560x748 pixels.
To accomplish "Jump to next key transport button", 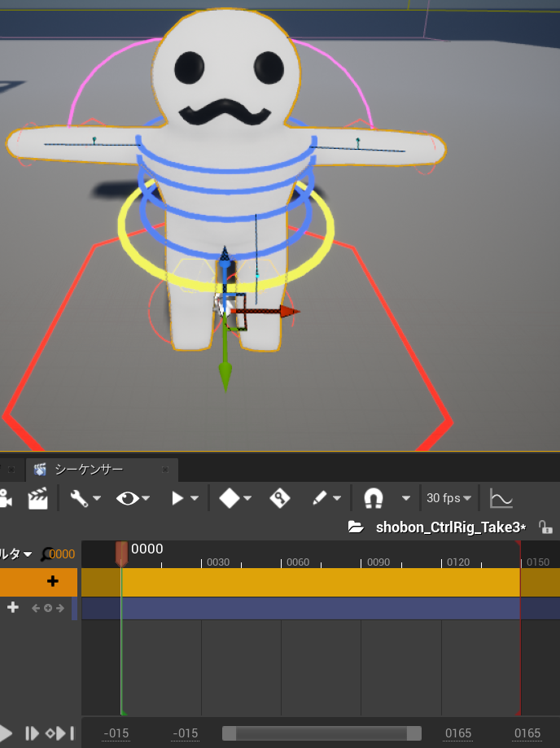I will coord(59,733).
